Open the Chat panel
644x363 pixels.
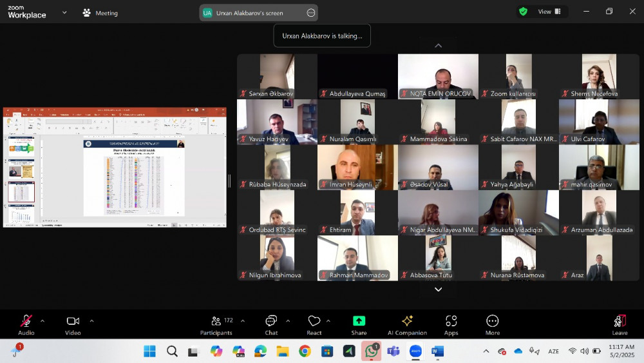point(271,324)
